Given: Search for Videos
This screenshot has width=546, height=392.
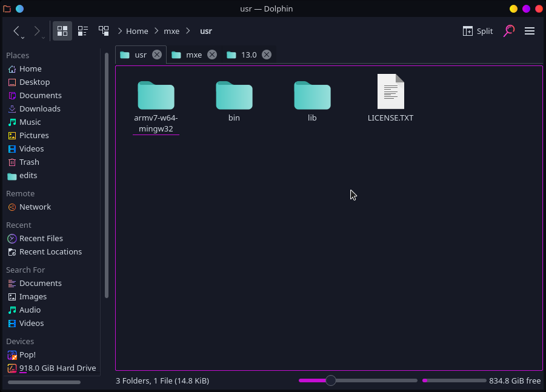Looking at the screenshot, I should (x=52, y=324).
